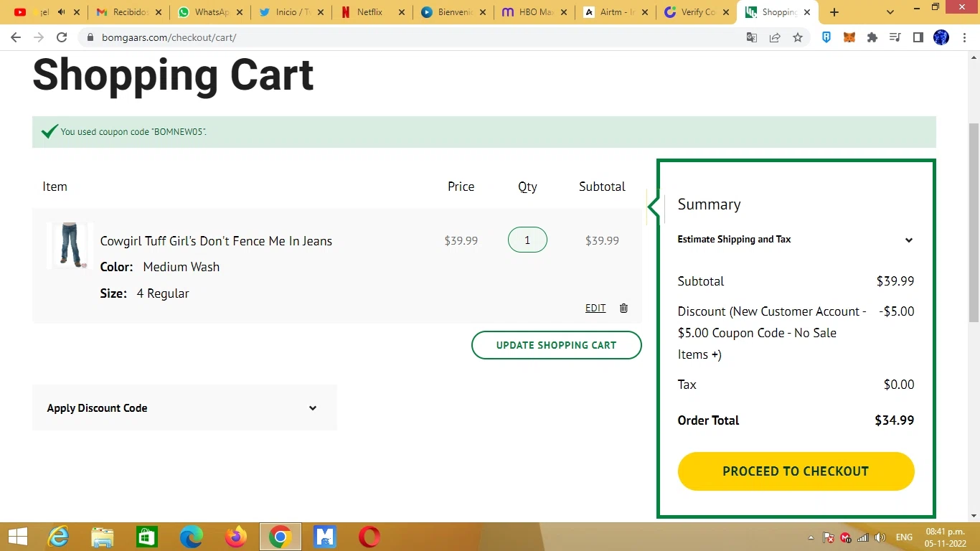Open the Extensions puzzle-piece menu

[872, 37]
